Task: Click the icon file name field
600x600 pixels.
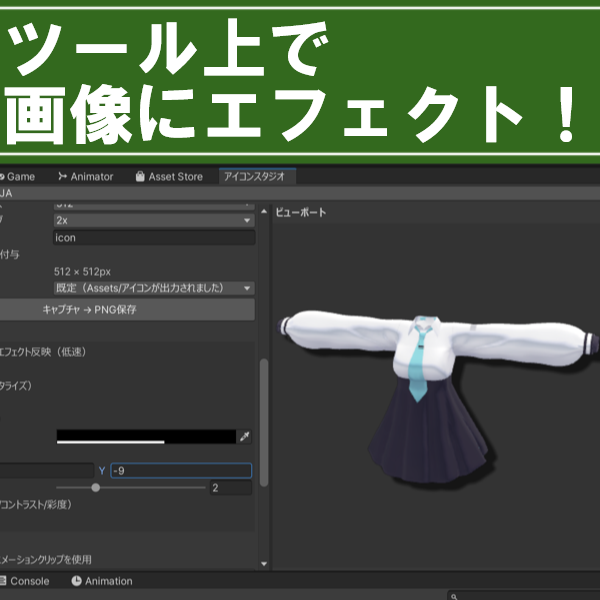Action: pyautogui.click(x=154, y=238)
